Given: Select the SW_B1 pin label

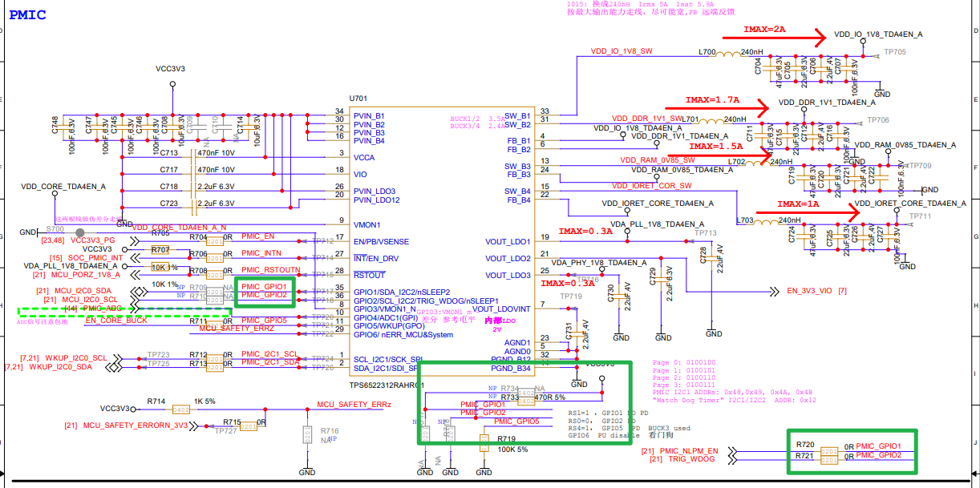Looking at the screenshot, I should [x=517, y=116].
